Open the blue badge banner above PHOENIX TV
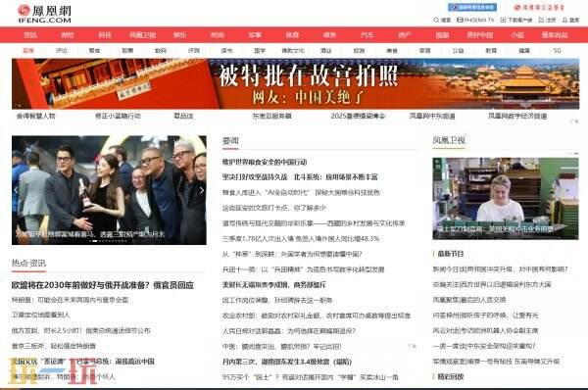 472,7
